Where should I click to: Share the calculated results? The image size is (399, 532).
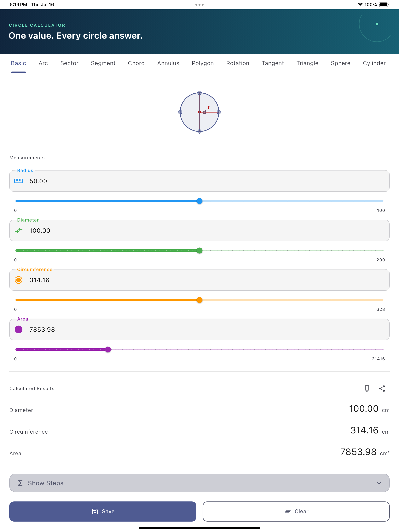pos(382,388)
